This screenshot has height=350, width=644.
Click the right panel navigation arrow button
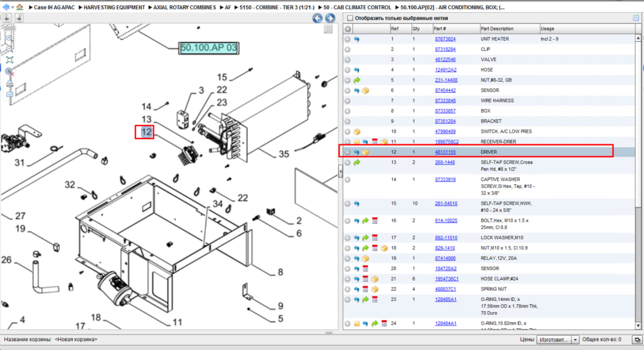19,17
